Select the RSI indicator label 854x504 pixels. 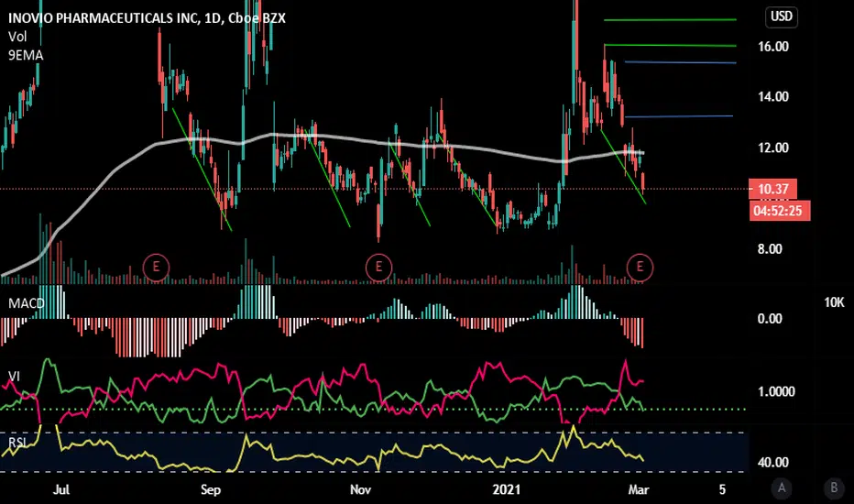tap(16, 442)
